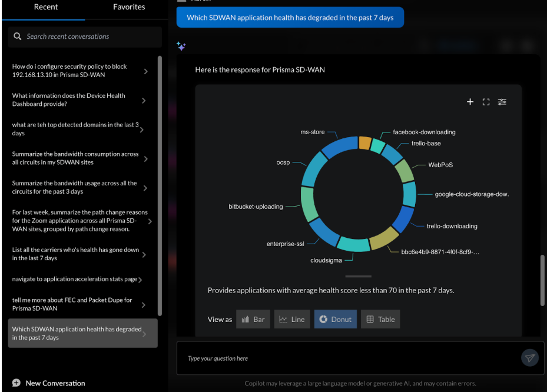Switch chart view to Line

(292, 319)
